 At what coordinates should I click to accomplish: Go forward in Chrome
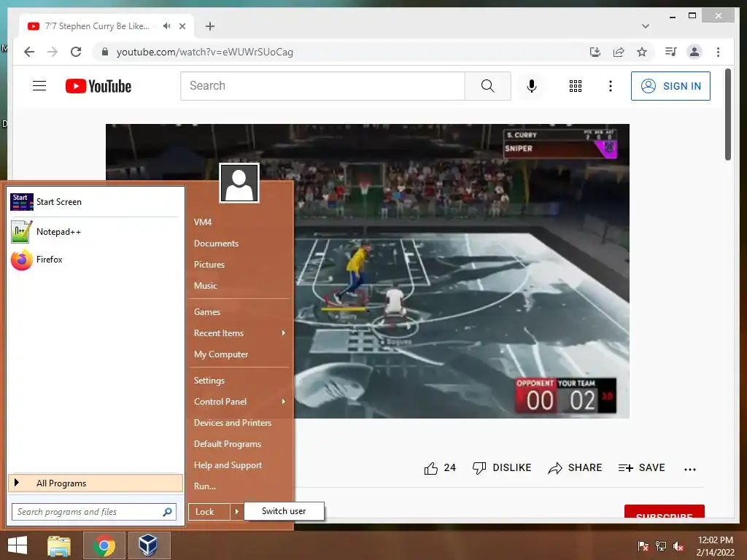(x=53, y=52)
